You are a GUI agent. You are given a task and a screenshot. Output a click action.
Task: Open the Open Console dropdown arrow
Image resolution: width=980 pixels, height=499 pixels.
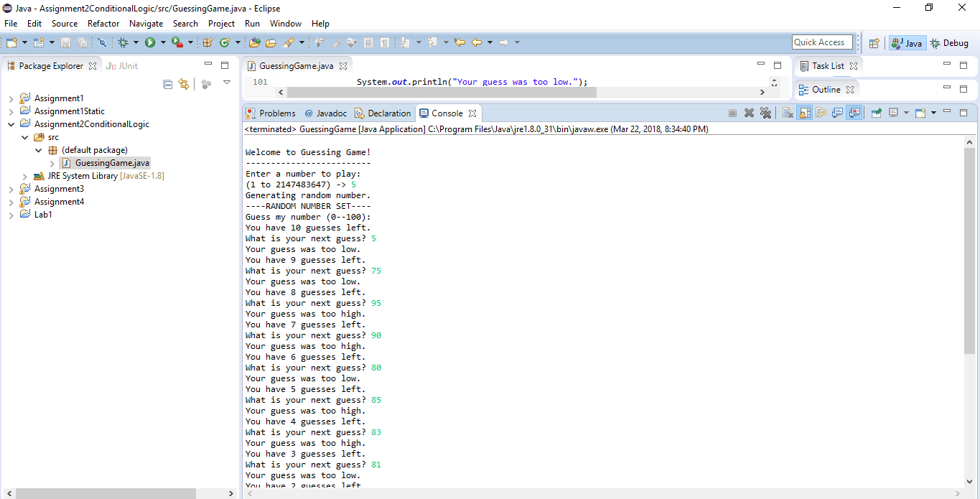[933, 113]
